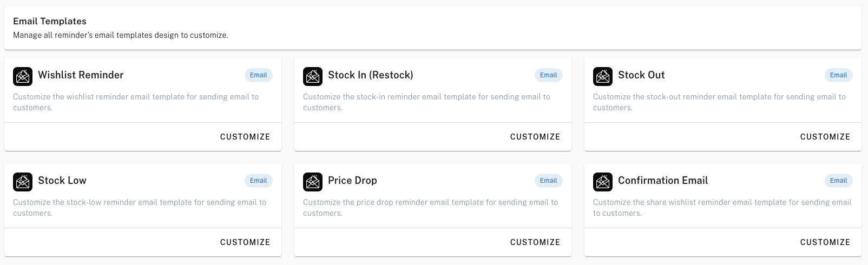The width and height of the screenshot is (868, 265).
Task: Click the Email Templates page heading
Action: [50, 21]
